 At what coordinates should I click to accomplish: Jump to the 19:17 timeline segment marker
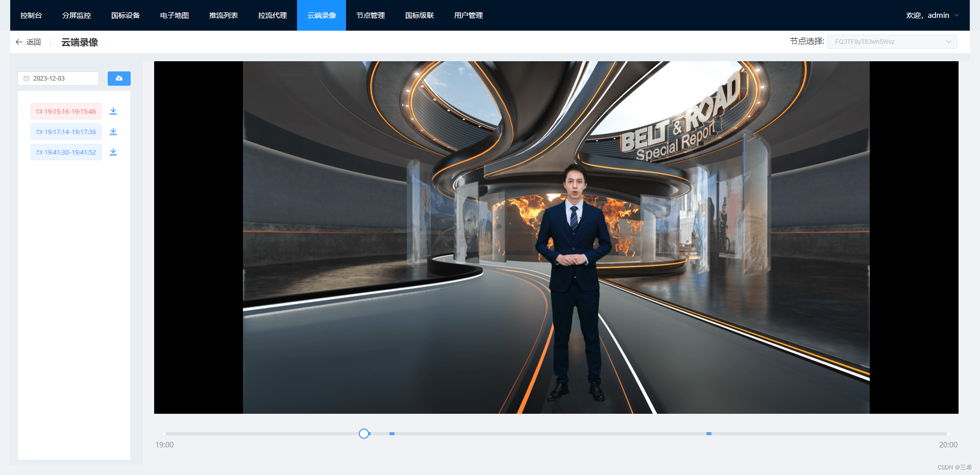click(x=392, y=434)
